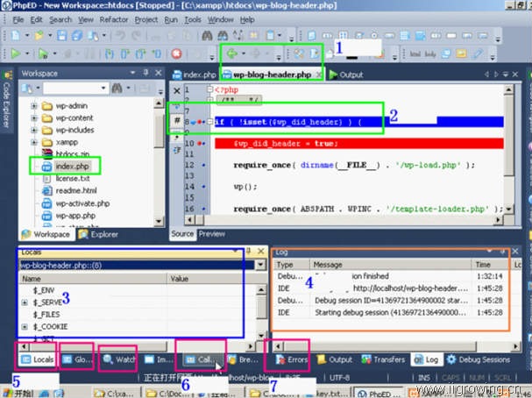Expand the xampp folder
The width and height of the screenshot is (532, 398).
pyautogui.click(x=34, y=142)
